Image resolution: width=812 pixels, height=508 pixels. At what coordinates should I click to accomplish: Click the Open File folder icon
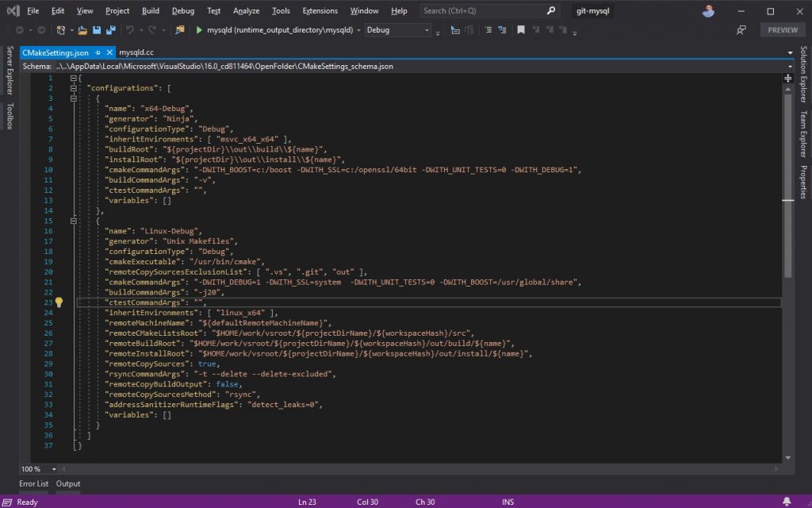pos(82,30)
